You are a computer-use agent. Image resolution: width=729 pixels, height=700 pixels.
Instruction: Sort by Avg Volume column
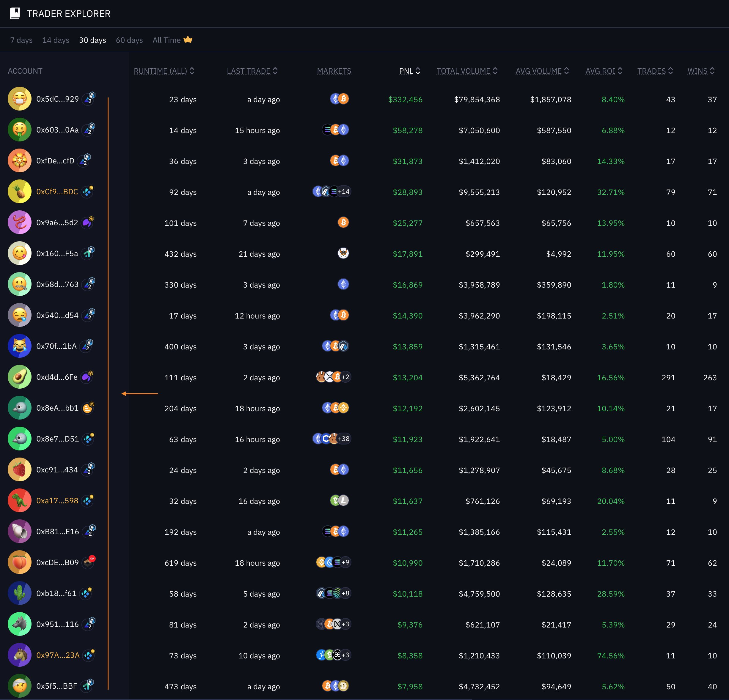tap(542, 71)
